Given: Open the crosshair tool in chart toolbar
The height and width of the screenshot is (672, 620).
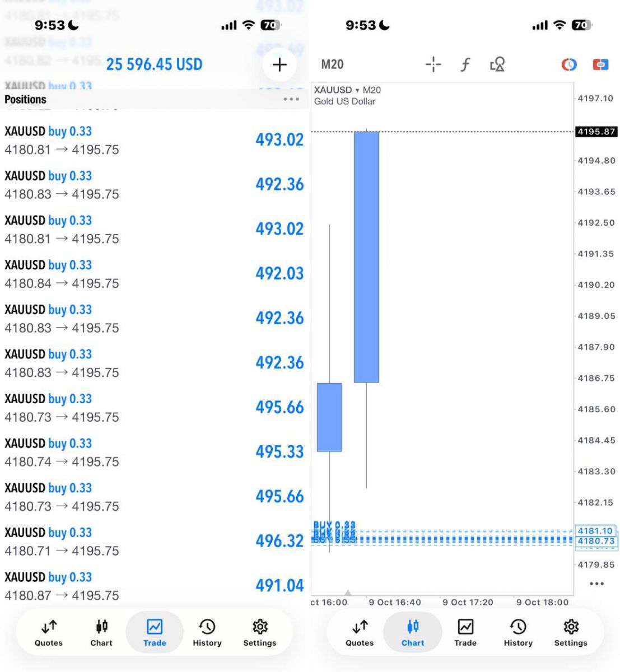Looking at the screenshot, I should click(433, 64).
